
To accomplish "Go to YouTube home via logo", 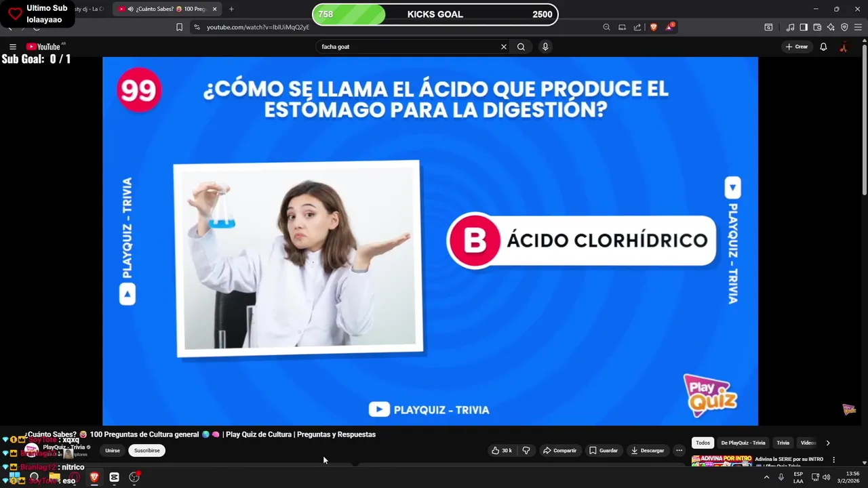I will [x=43, y=47].
